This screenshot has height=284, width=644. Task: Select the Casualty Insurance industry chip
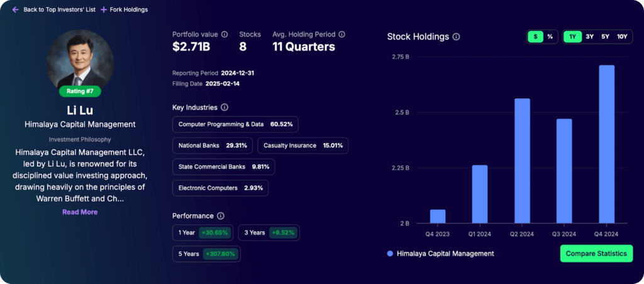[303, 145]
